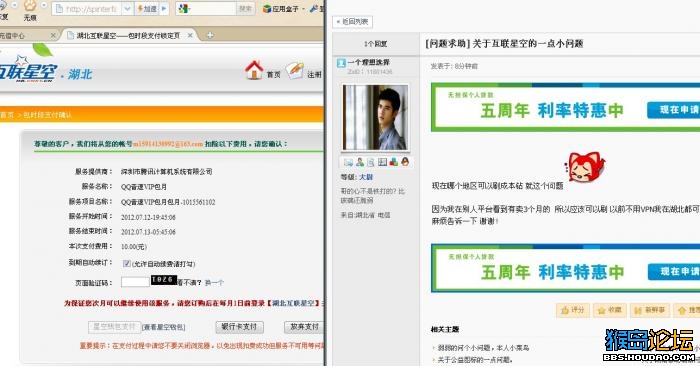Click the service name QQ音速VIP包月
The image size is (700, 366).
[x=144, y=187]
